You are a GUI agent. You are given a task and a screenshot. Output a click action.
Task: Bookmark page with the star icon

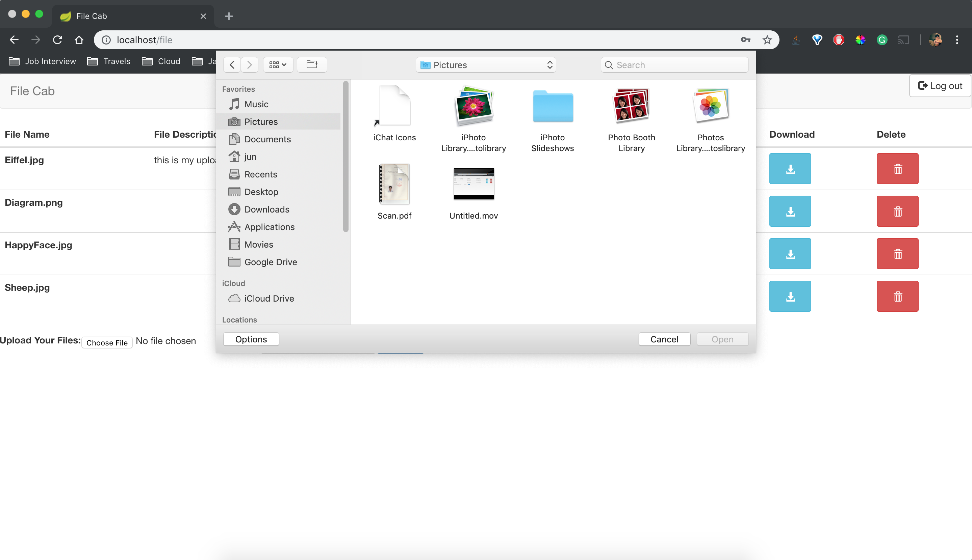tap(767, 40)
